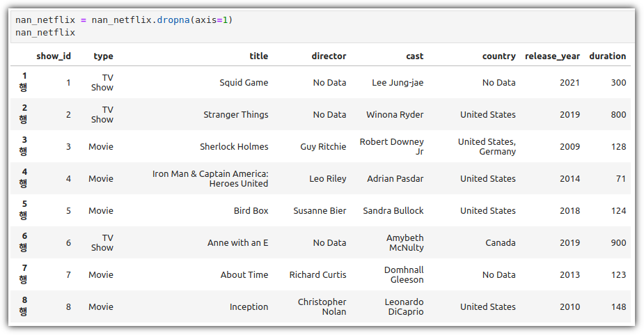Click the row index label 1 행
The width and height of the screenshot is (644, 335).
coord(24,81)
